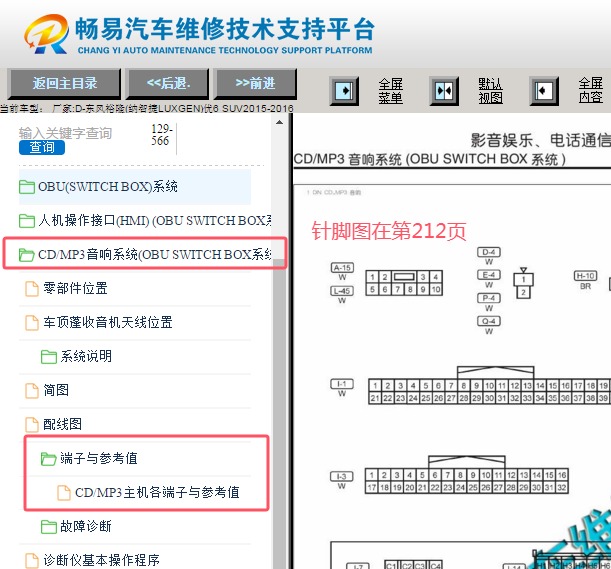The width and height of the screenshot is (611, 569).
Task: Click the I-1 connector label in diagram
Action: [342, 384]
